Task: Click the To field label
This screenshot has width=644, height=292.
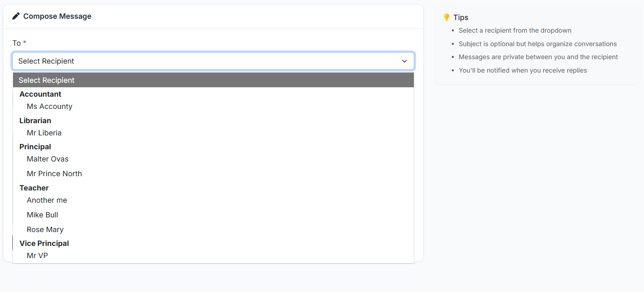Action: (x=16, y=43)
